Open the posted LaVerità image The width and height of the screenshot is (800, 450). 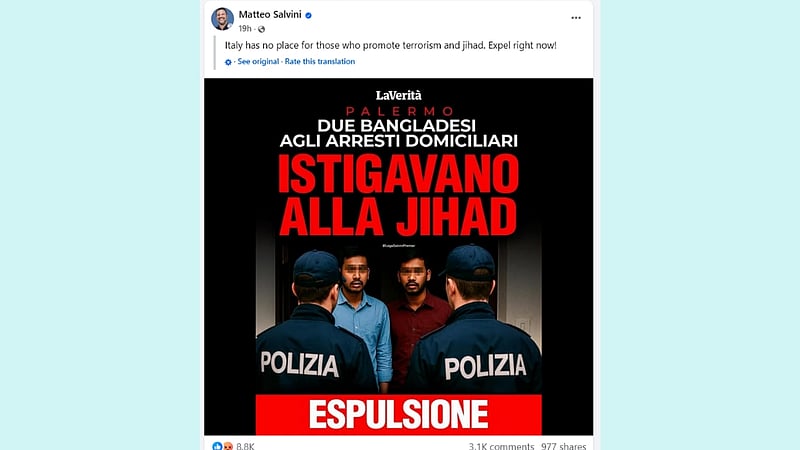[398, 257]
